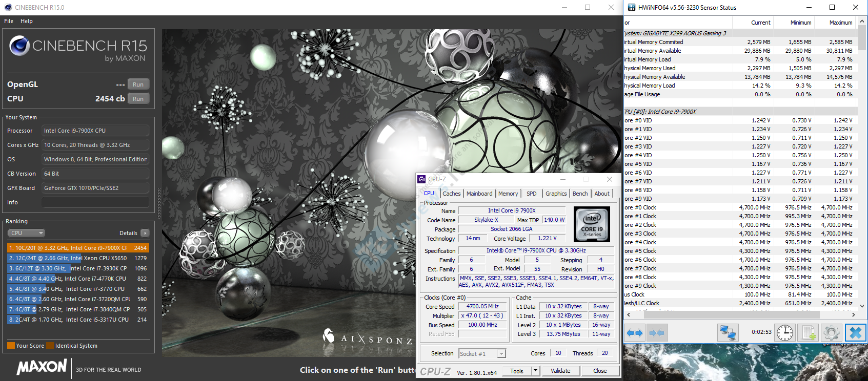Screen dimensions: 868x381
Task: Click HWiNFO expand columns arrows icon
Action: [x=635, y=333]
